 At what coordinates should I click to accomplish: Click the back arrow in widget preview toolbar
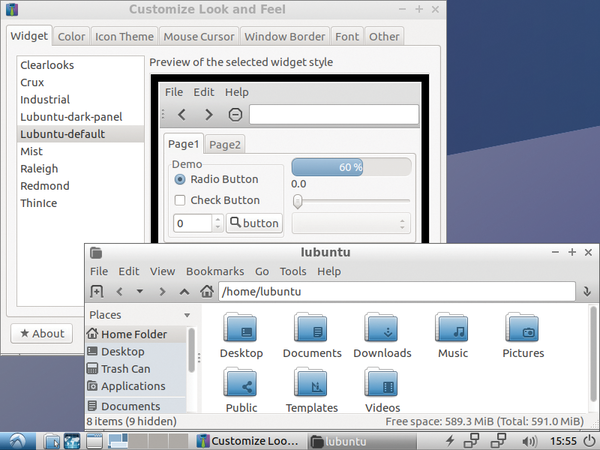pos(182,114)
